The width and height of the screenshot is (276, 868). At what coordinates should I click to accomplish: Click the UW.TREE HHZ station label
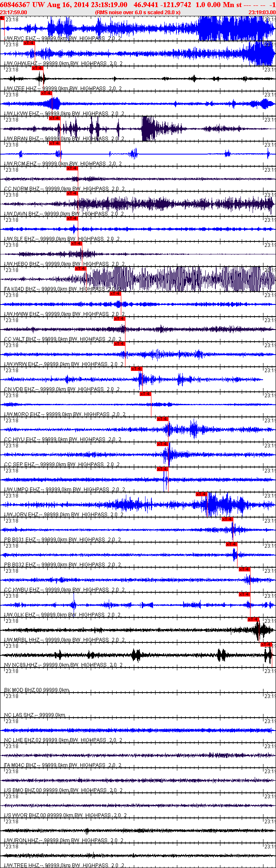[x=21, y=865]
